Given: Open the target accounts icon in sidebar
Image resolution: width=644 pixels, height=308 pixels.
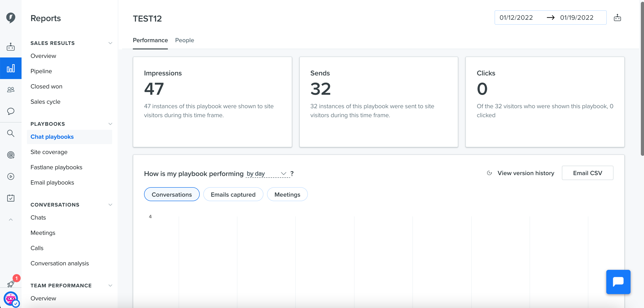Looking at the screenshot, I should coord(11,155).
